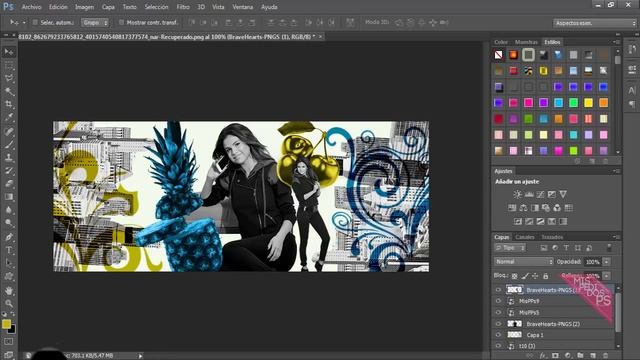Add a Color Balance adjustment
The width and height of the screenshot is (640, 360).
coord(523,208)
